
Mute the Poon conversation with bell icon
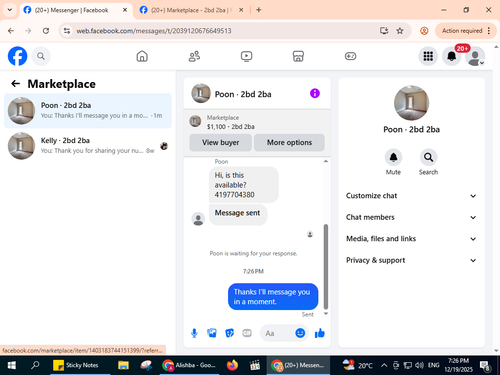tap(393, 157)
